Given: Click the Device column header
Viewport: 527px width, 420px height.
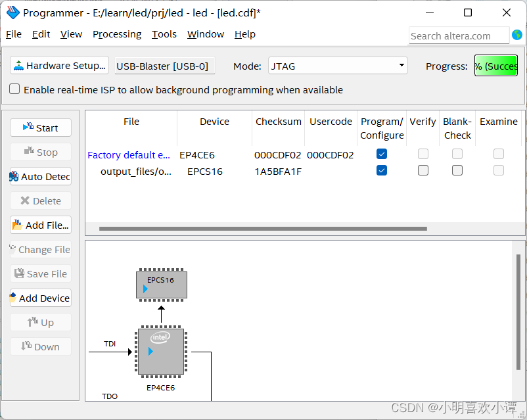Looking at the screenshot, I should pos(214,122).
